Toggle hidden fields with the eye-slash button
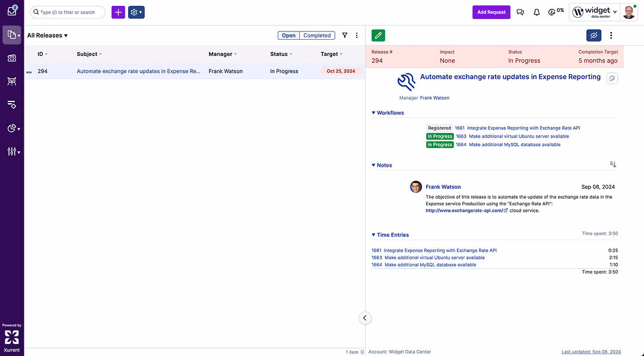Viewport: 644px width, 356px height. (x=594, y=35)
